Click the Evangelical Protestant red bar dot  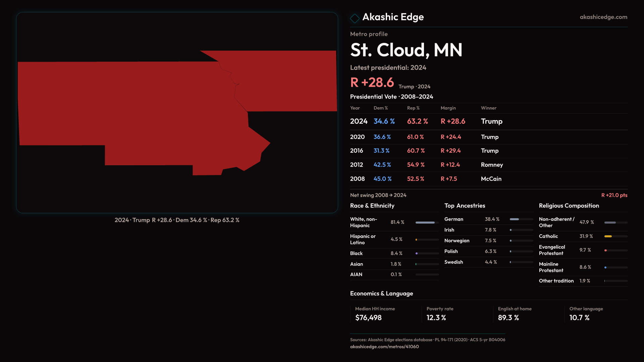(605, 250)
